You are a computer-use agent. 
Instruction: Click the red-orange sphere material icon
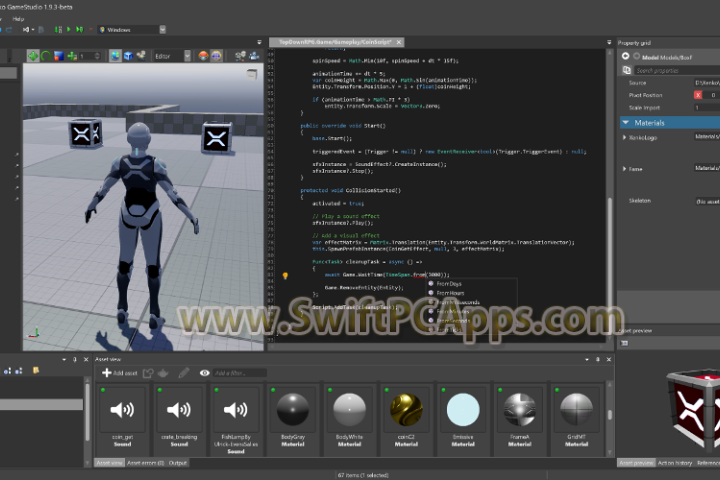coord(203,56)
